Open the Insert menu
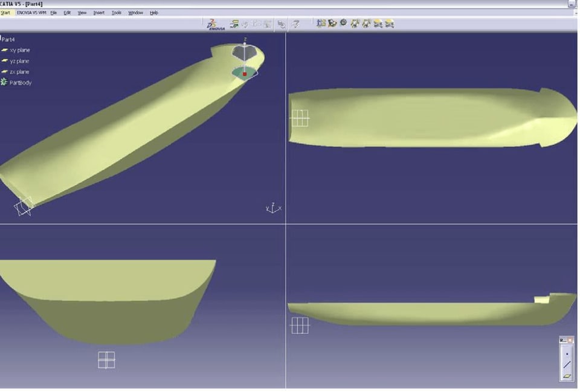 98,13
